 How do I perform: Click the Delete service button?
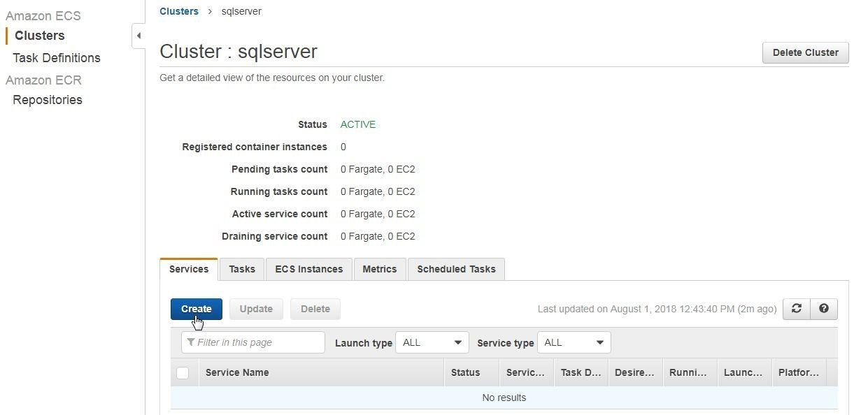pos(315,309)
